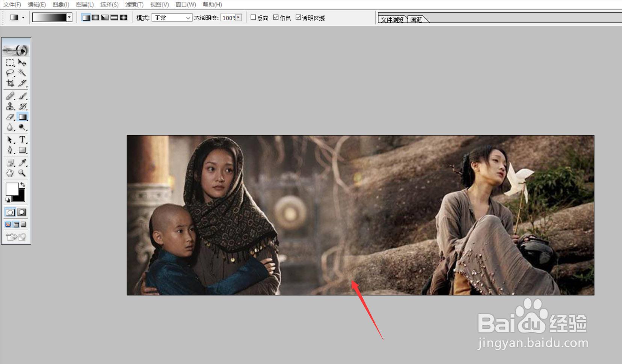Image resolution: width=622 pixels, height=364 pixels.
Task: Select the Magic Wand tool
Action: (23, 73)
